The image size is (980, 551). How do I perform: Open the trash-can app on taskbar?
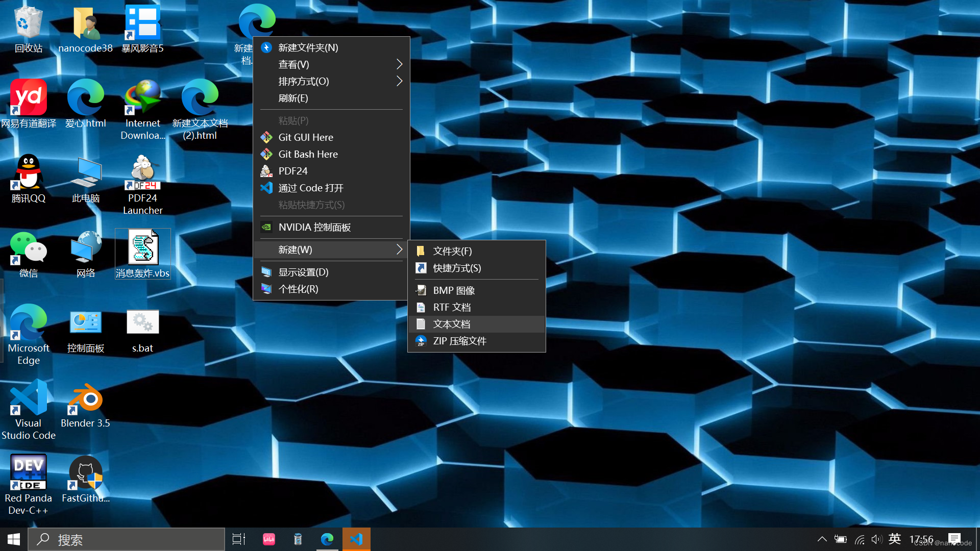click(x=298, y=539)
